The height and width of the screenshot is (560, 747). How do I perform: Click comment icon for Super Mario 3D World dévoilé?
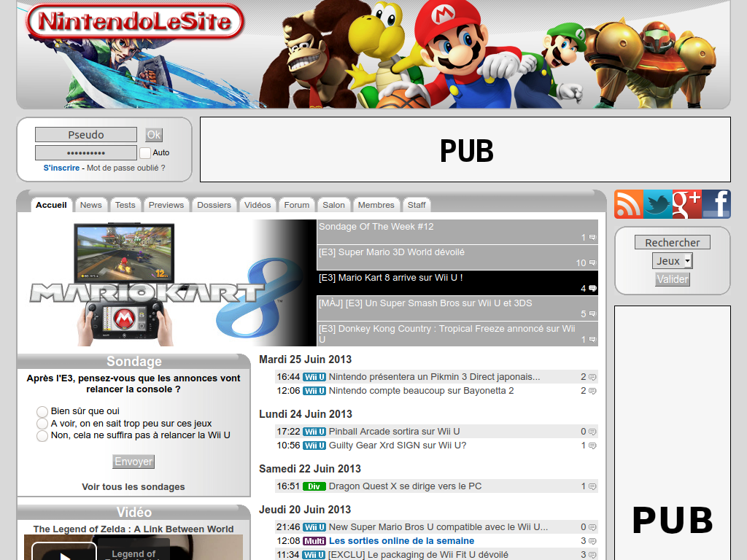[592, 262]
